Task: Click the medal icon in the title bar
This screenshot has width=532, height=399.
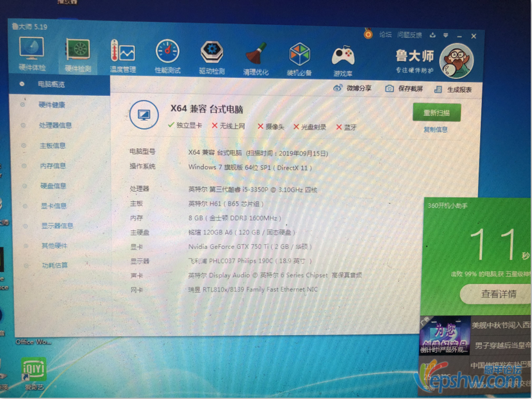Action: coord(368,34)
